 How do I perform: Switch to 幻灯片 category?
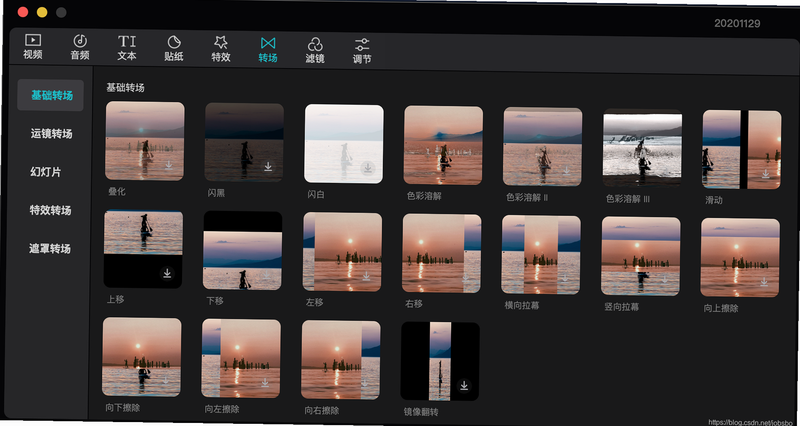tap(45, 172)
